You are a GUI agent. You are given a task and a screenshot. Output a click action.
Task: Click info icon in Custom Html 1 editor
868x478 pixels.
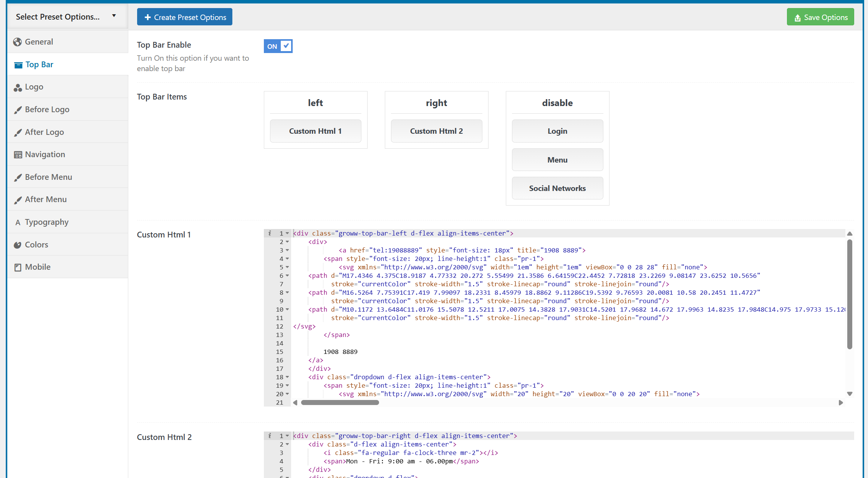coord(270,233)
